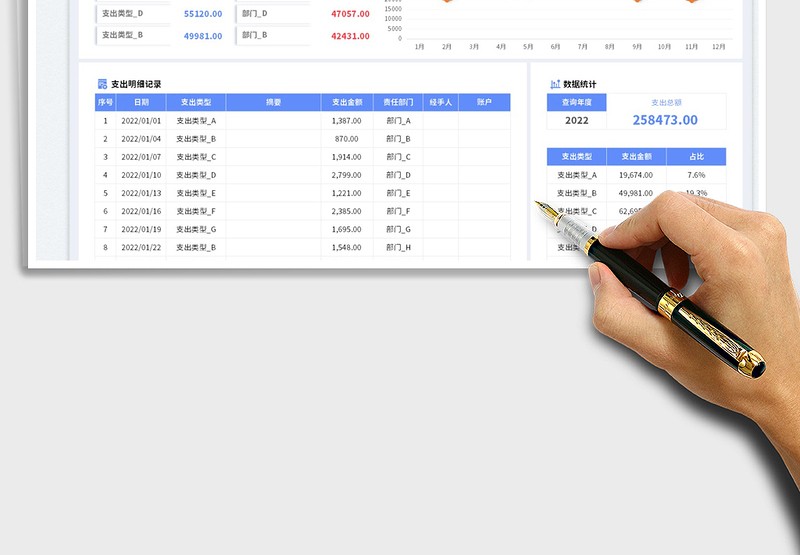
Task: Click 部门_E in the detail table
Action: [x=398, y=193]
